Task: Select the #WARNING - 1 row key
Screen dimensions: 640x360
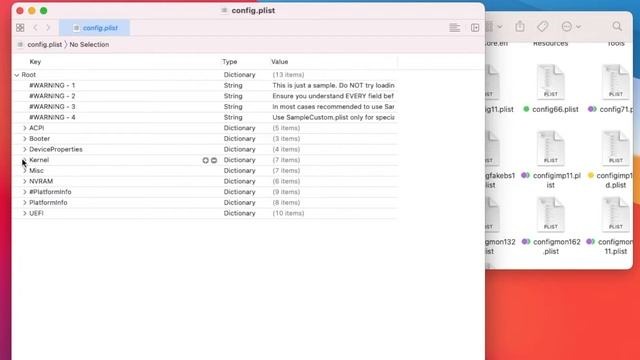Action: click(x=52, y=85)
